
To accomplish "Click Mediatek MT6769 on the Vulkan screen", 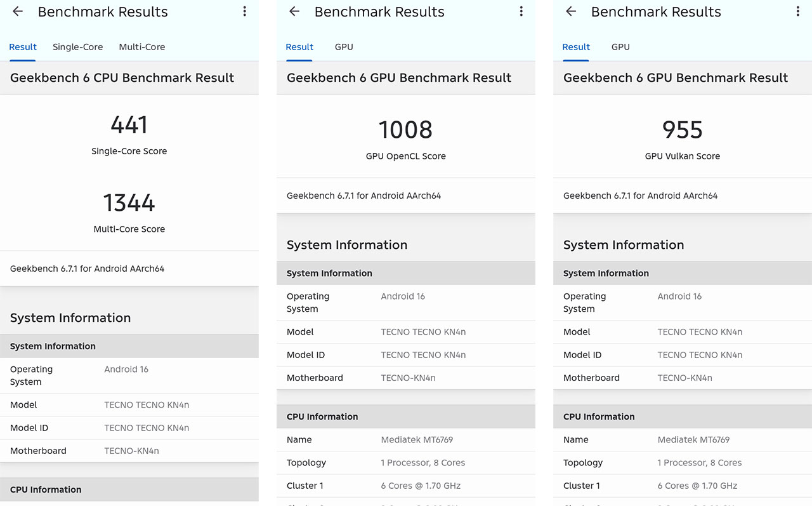I will [693, 440].
